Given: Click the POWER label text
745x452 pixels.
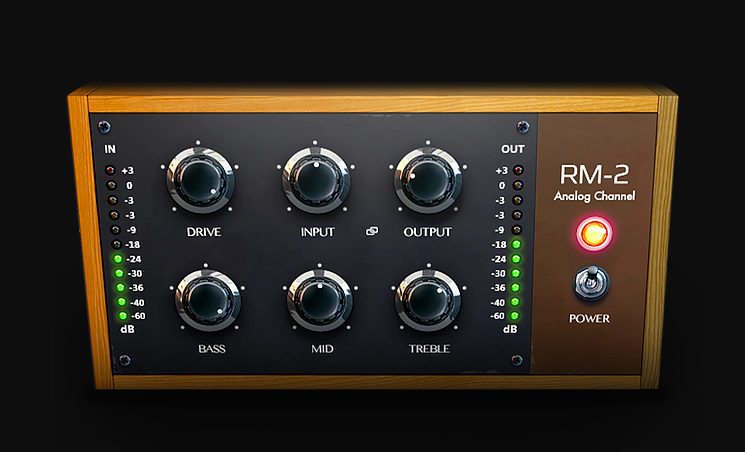Looking at the screenshot, I should (592, 320).
